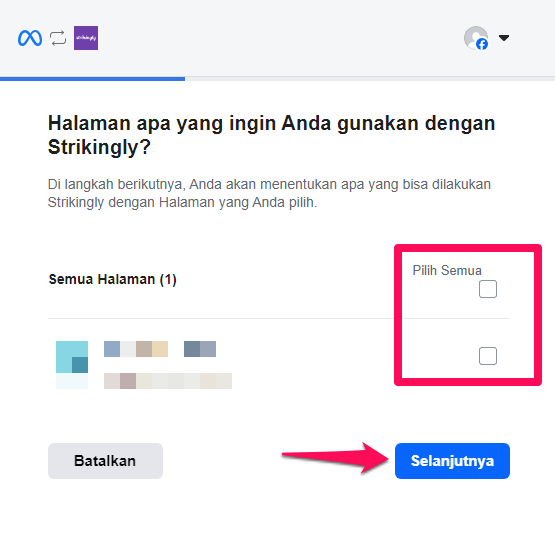Click the blue filled progress bar segment
The width and height of the screenshot is (555, 538).
pos(92,79)
